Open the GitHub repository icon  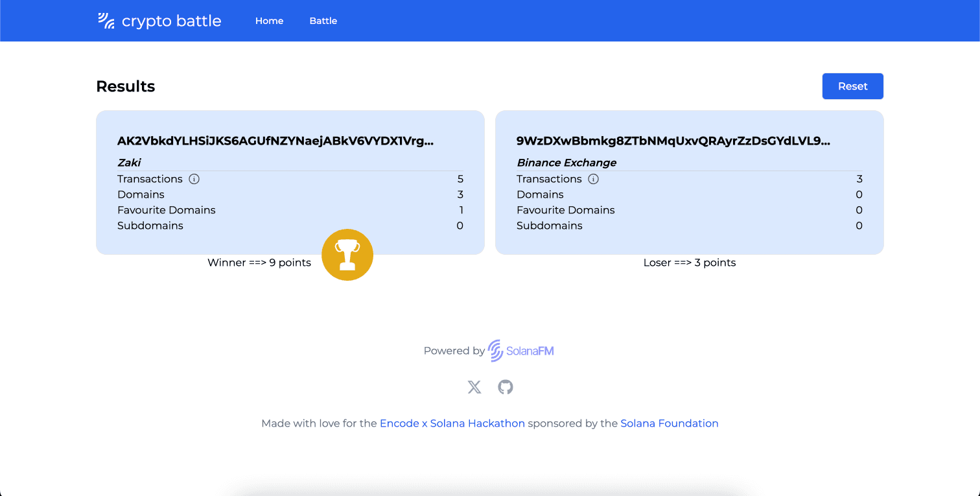(x=506, y=387)
